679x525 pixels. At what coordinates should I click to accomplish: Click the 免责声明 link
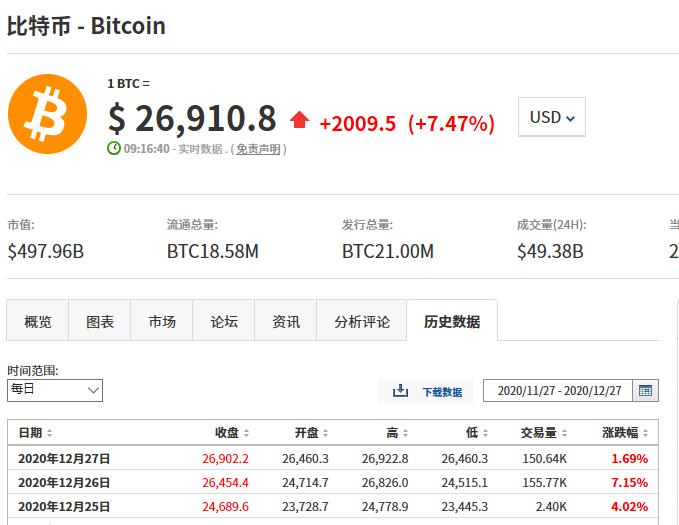(258, 149)
